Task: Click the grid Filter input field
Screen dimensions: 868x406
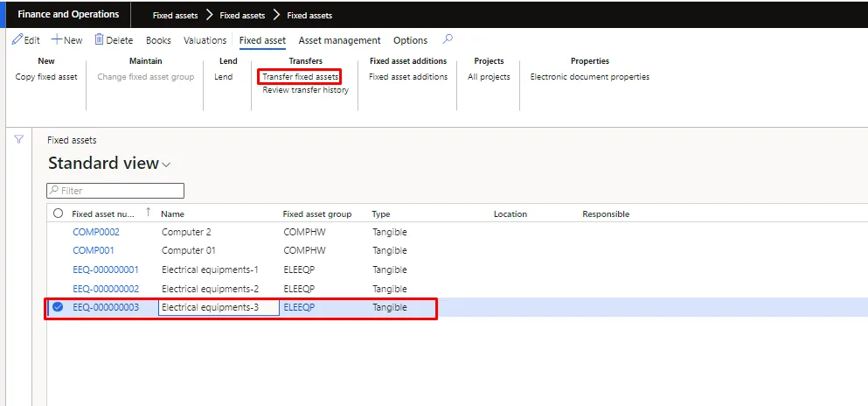Action: [115, 191]
